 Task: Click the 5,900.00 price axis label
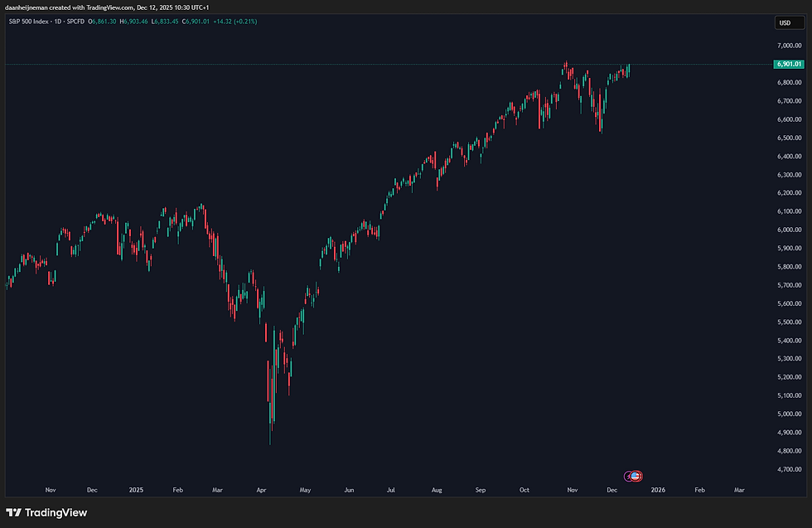coord(789,248)
